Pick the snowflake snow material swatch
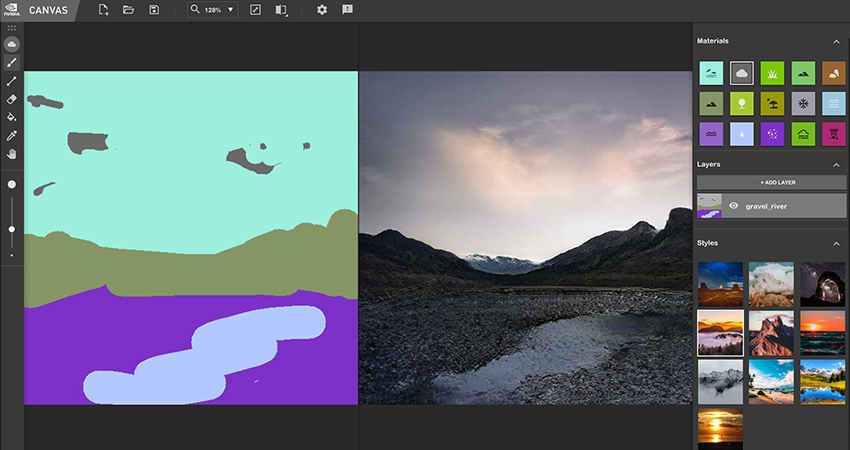850x450 pixels. (802, 103)
